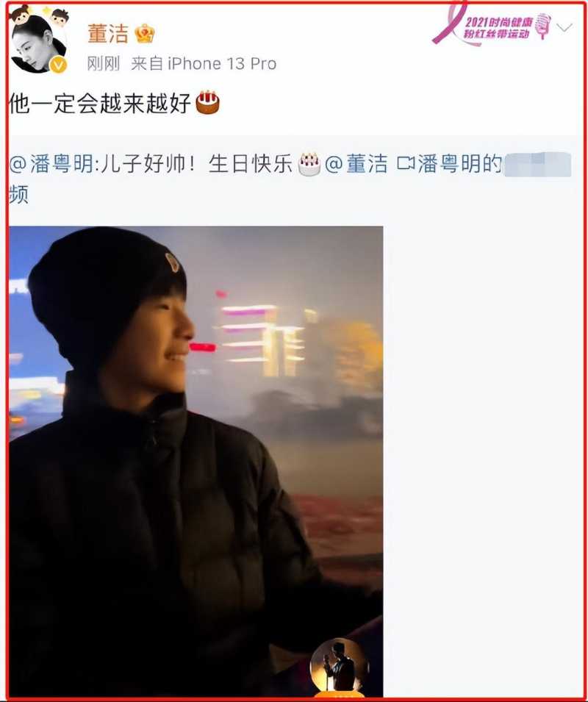Click the gold verified badge on avatar
The width and height of the screenshot is (588, 702).
(58, 65)
